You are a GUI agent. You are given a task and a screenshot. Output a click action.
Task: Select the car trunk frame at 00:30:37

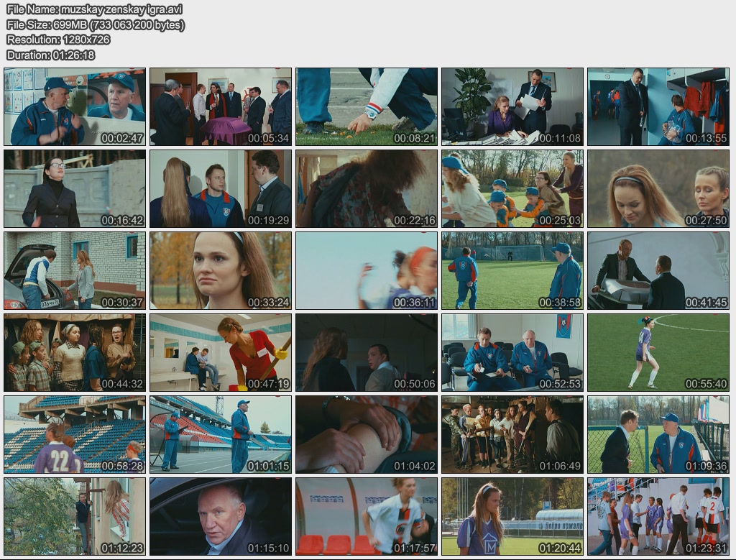[x=75, y=271]
